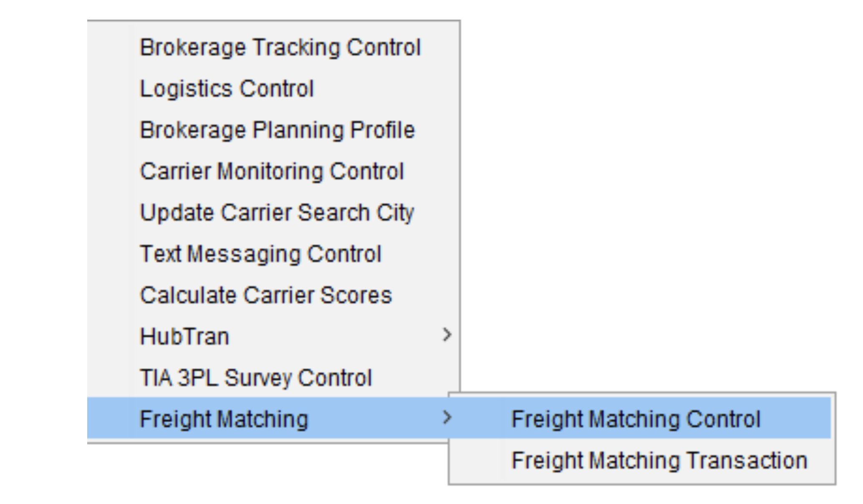
Task: Select Freight Matching Transaction
Action: [x=659, y=461]
